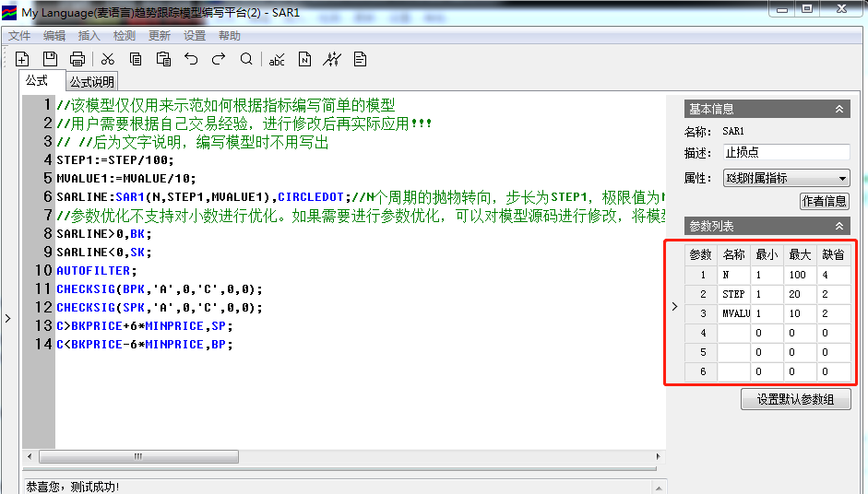
Task: Click the 设置默认参数组 button
Action: coord(795,400)
